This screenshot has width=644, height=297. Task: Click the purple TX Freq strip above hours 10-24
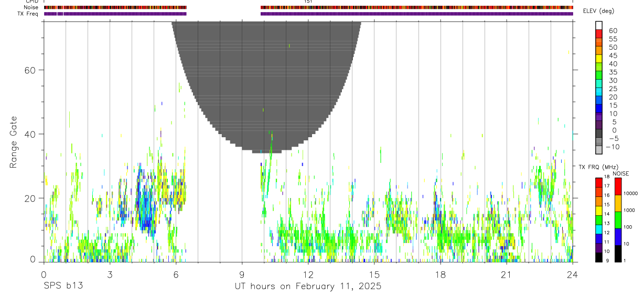click(416, 14)
